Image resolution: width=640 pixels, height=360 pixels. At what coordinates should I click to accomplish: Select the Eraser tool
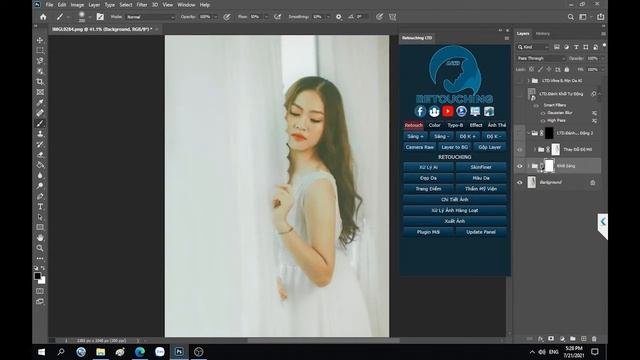point(40,155)
